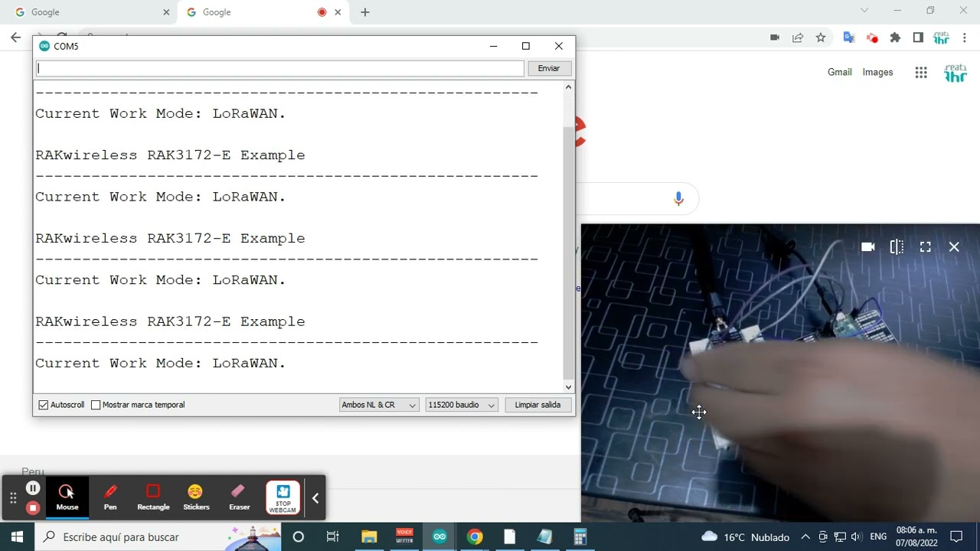Image resolution: width=980 pixels, height=551 pixels.
Task: Click the Chrome back arrow
Action: coord(15,37)
